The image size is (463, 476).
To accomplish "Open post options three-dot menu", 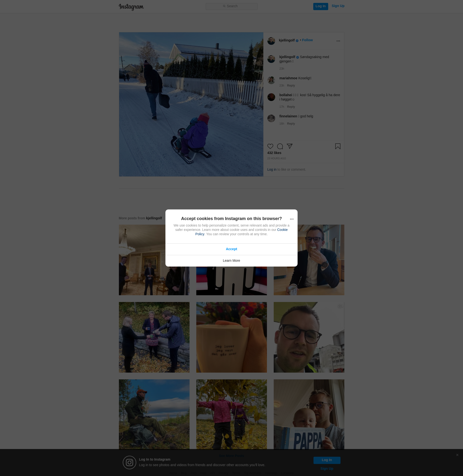I will (x=338, y=41).
